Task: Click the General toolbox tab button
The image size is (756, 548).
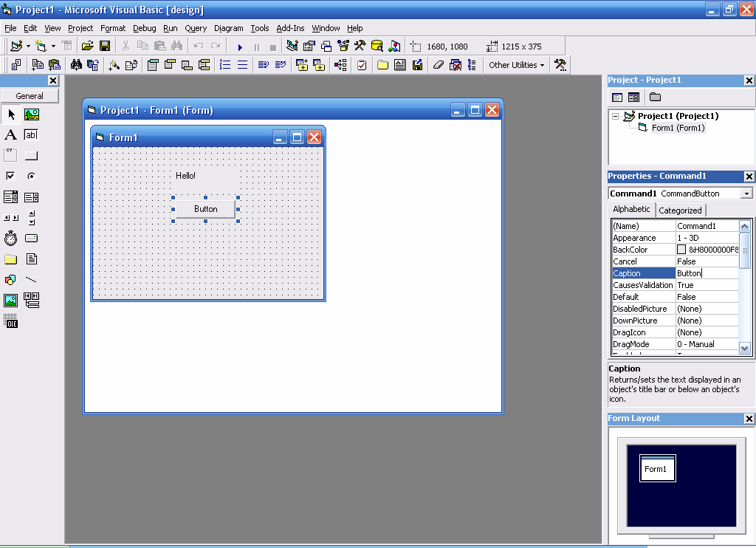Action: point(30,96)
